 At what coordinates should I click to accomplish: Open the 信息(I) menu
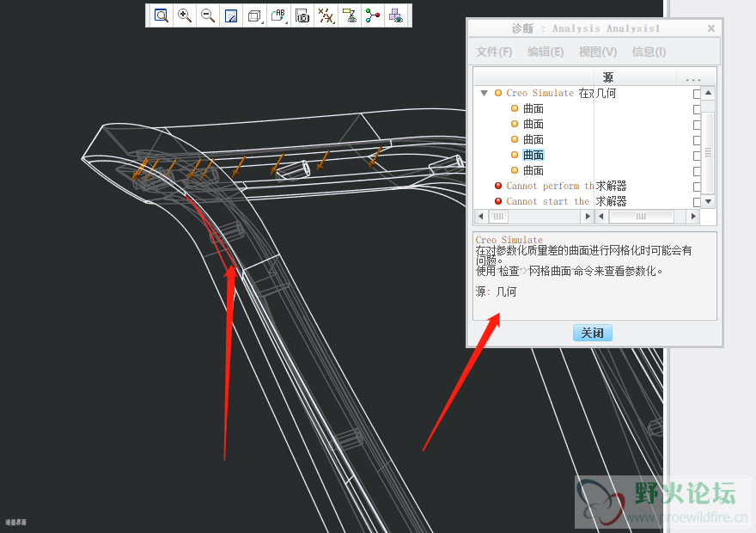point(649,52)
